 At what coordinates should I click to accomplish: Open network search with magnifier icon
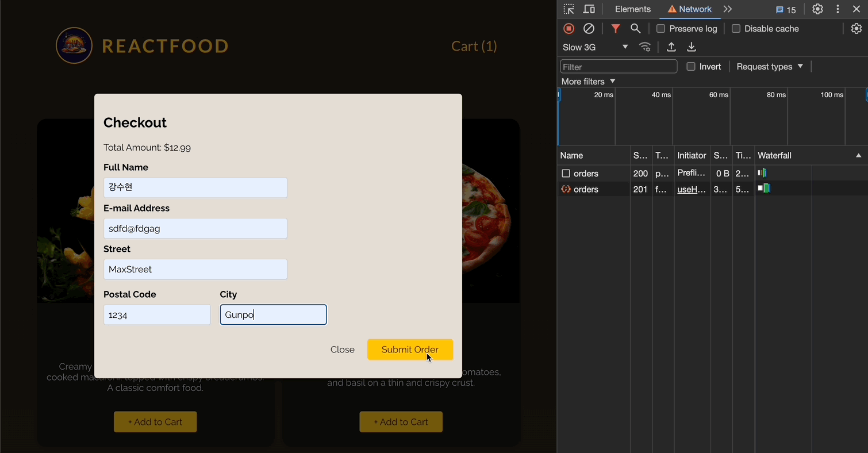pos(635,29)
